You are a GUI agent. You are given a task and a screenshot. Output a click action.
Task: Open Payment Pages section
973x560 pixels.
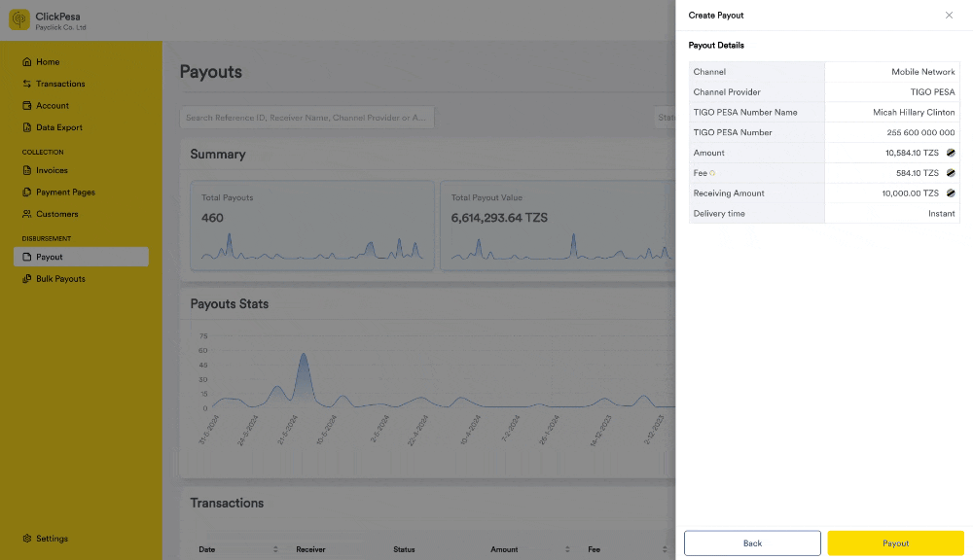click(58, 192)
